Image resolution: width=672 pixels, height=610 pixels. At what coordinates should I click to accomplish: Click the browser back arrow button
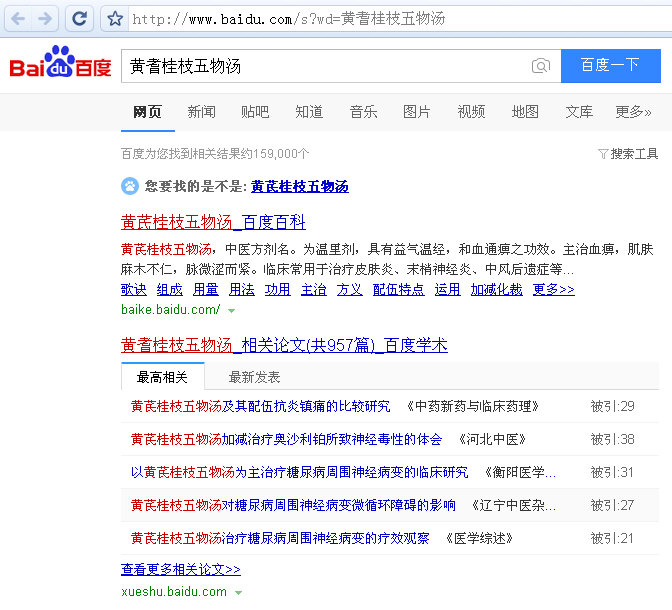(x=18, y=18)
